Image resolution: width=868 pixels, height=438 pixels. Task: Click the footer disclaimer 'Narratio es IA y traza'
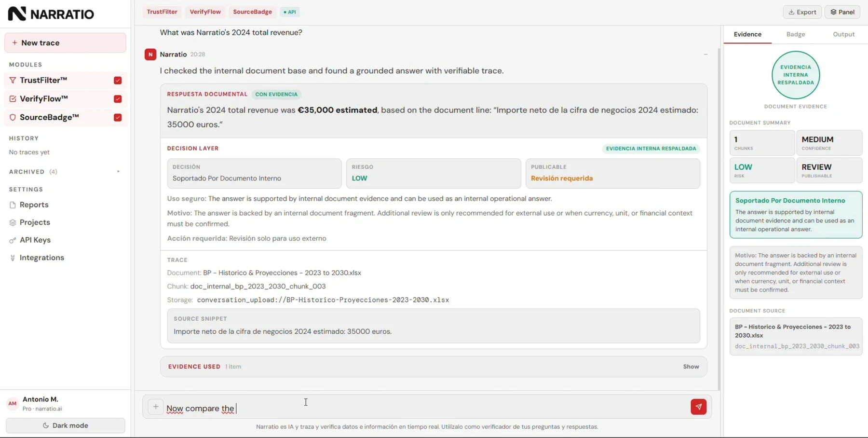pyautogui.click(x=427, y=427)
